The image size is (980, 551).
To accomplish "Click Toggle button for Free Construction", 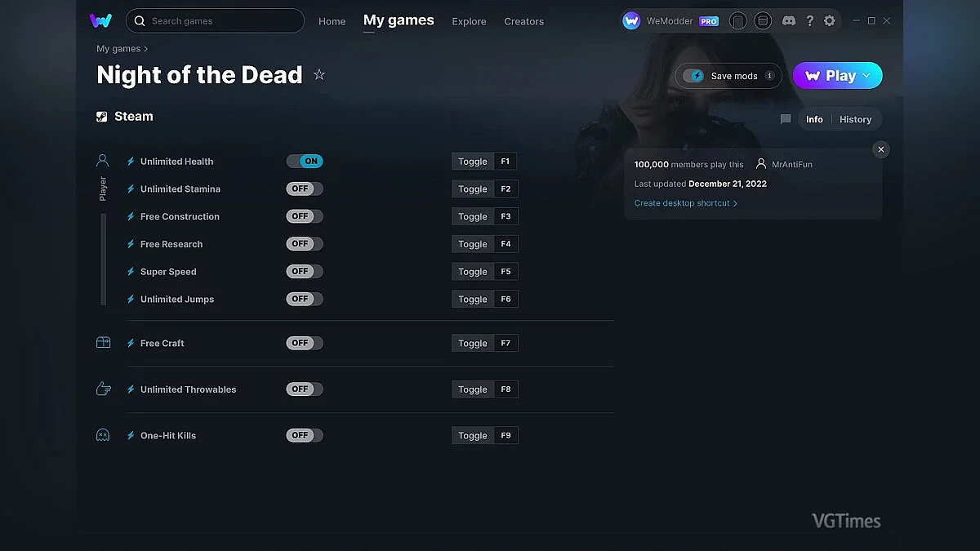I will click(473, 216).
